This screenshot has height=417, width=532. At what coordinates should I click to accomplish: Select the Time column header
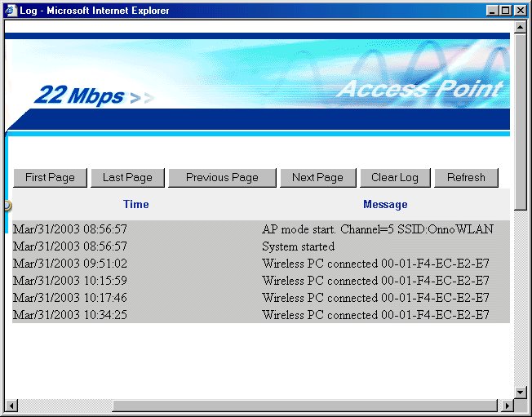tap(136, 204)
